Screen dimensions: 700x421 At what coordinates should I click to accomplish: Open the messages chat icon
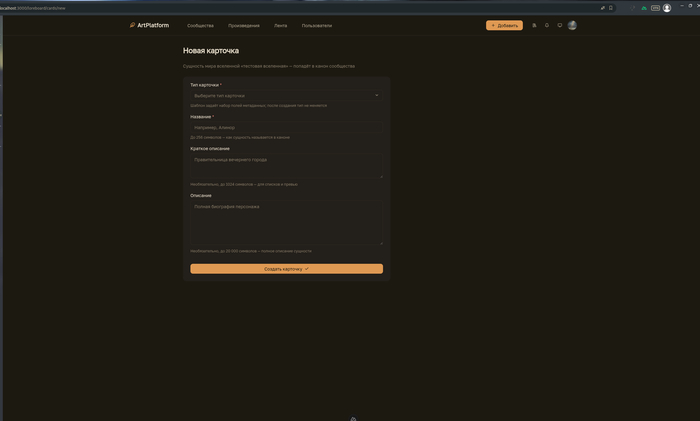559,25
